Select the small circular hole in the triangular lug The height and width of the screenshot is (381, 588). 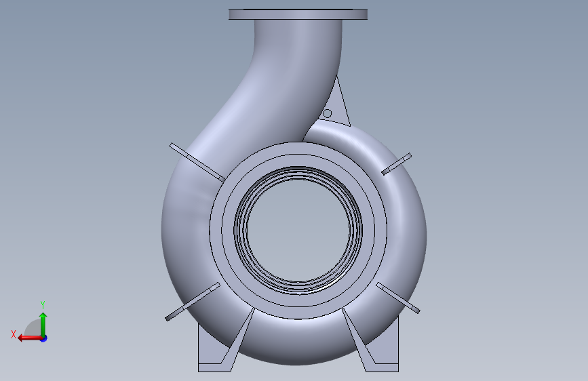(327, 113)
